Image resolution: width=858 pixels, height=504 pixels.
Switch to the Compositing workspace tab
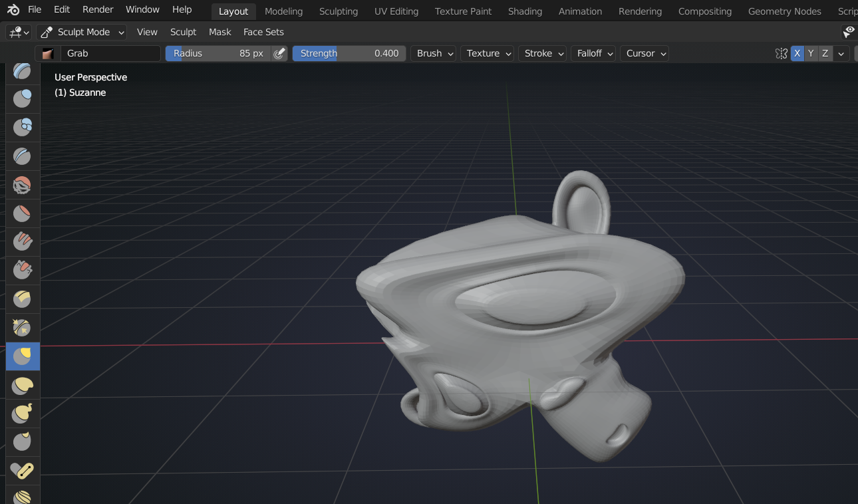click(705, 11)
